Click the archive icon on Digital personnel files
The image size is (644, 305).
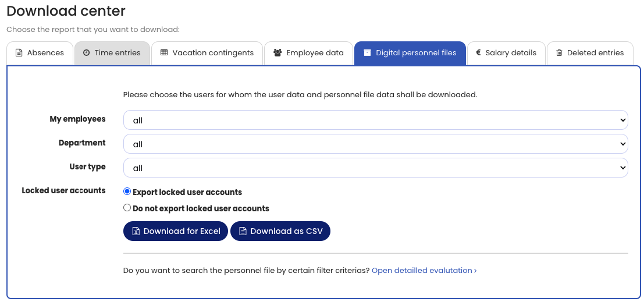click(367, 53)
